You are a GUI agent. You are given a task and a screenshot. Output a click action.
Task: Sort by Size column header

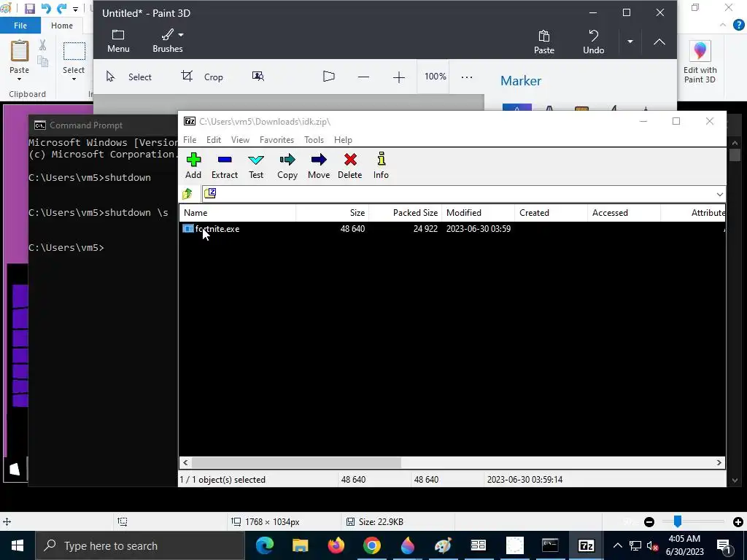click(333, 213)
